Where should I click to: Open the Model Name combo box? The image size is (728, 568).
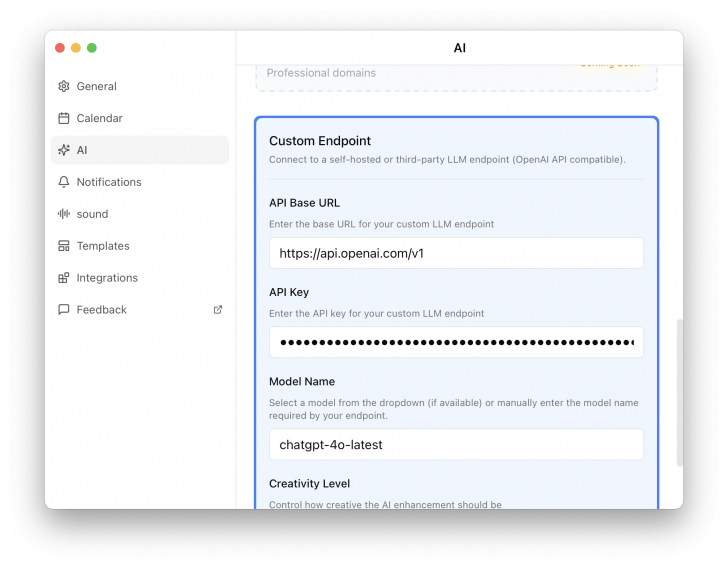coord(456,445)
